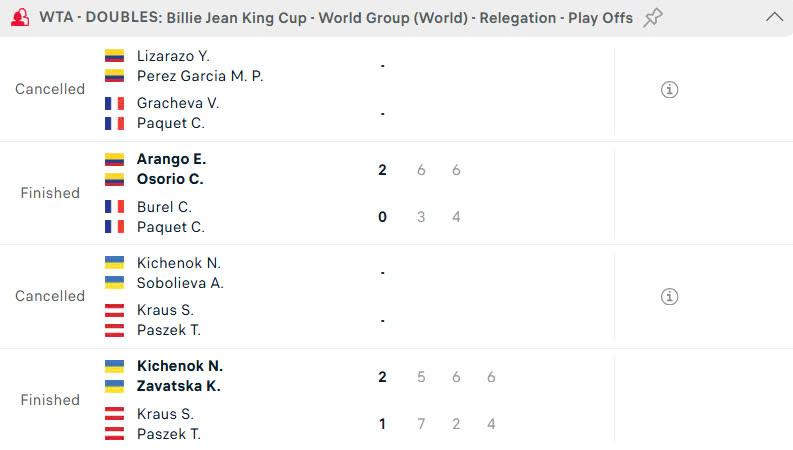This screenshot has height=450, width=793.
Task: Click France flag next to Gracheva V.
Action: tap(114, 103)
